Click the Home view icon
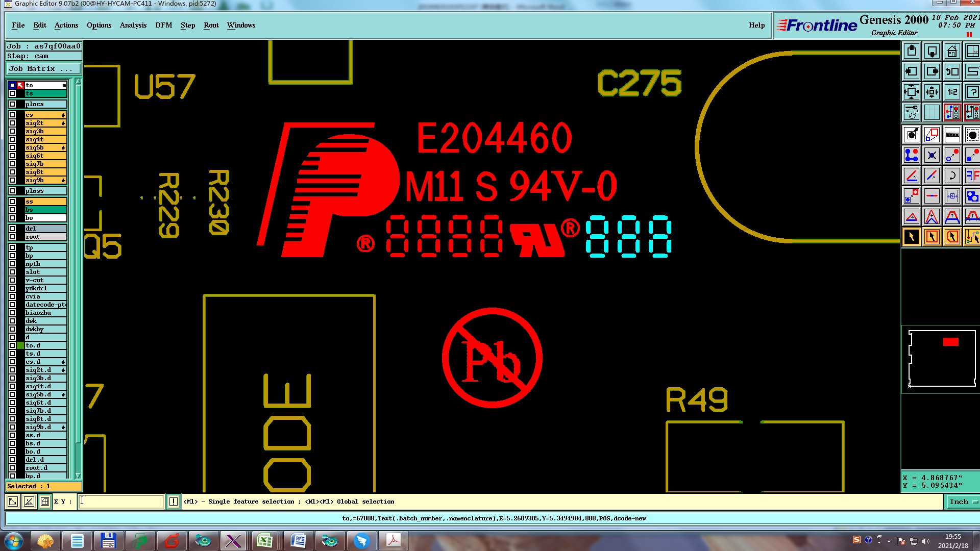Image resolution: width=980 pixels, height=551 pixels. (952, 52)
